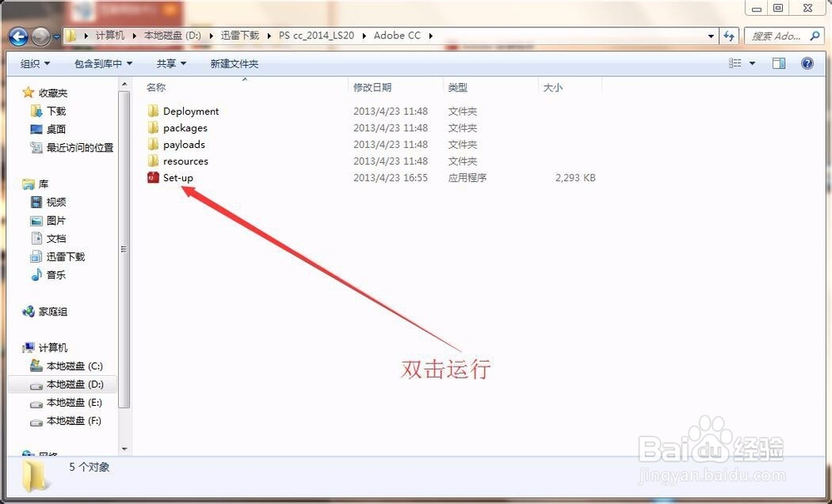Screen dimensions: 832x504
Task: Open the 组织 menu
Action: (35, 64)
